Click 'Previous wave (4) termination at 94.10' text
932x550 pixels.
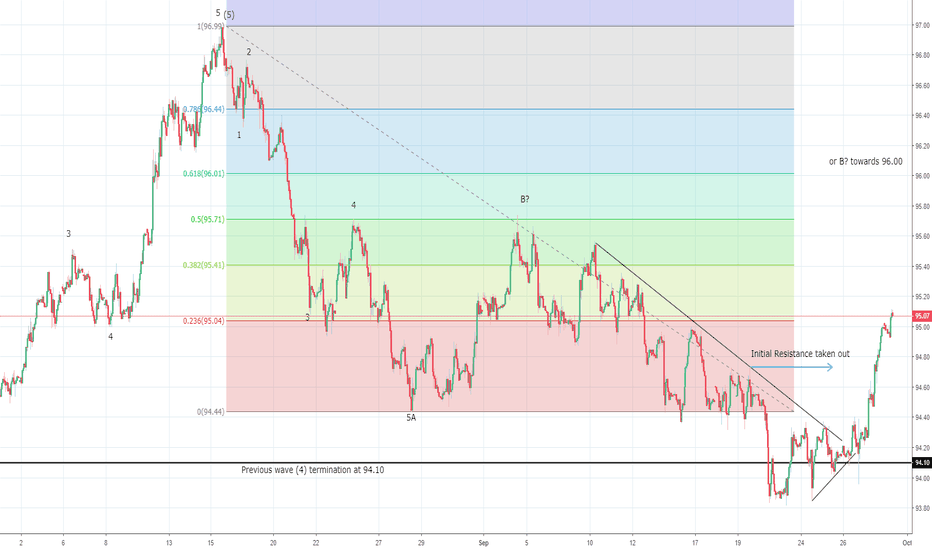[313, 470]
